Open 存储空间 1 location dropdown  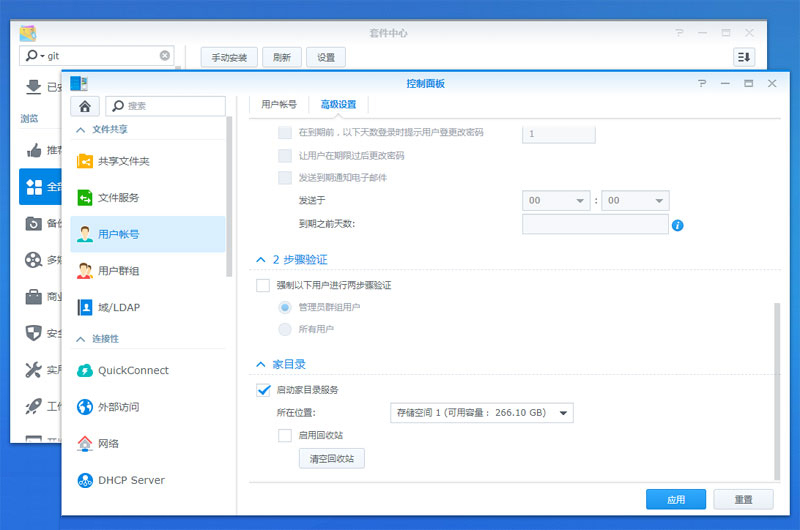[x=481, y=413]
